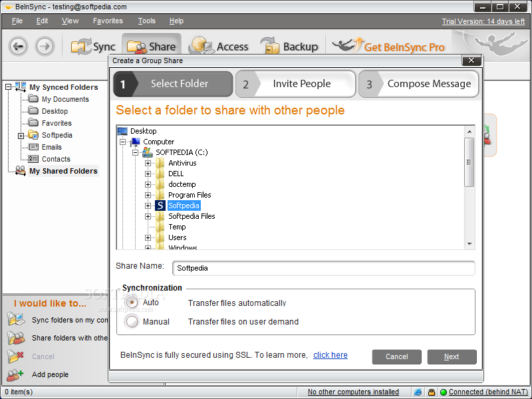This screenshot has height=399, width=532.
Task: Click the Add people action text
Action: [51, 374]
